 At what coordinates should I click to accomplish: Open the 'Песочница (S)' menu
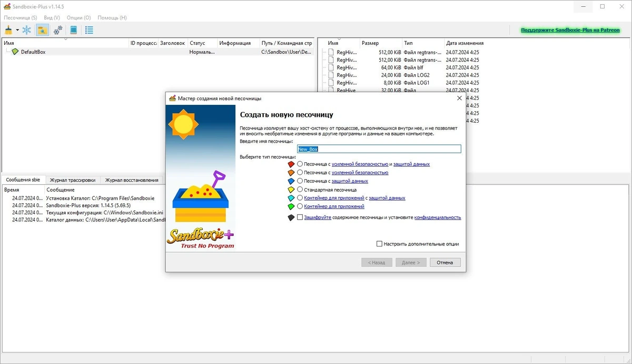coord(20,17)
